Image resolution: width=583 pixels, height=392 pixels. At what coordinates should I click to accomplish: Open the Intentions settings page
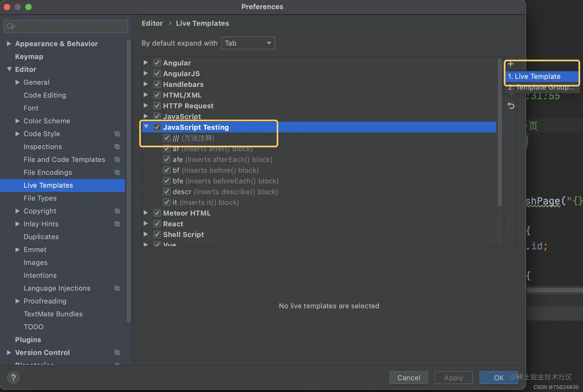click(40, 276)
